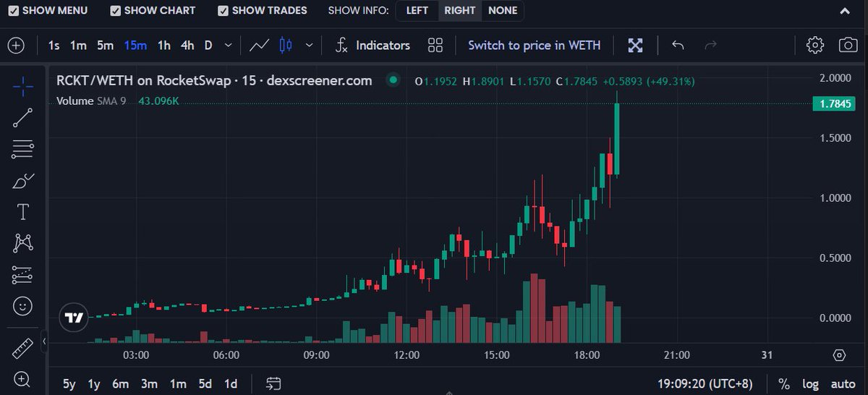This screenshot has width=868, height=395.
Task: Open the emoji icons tool
Action: point(22,307)
